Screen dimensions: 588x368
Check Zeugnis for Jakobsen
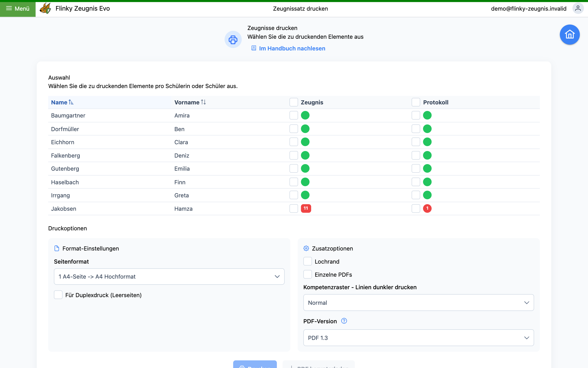click(x=294, y=208)
